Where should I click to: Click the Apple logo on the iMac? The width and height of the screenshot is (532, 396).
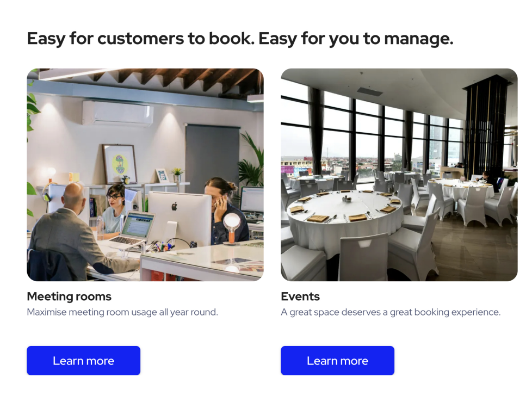(175, 206)
